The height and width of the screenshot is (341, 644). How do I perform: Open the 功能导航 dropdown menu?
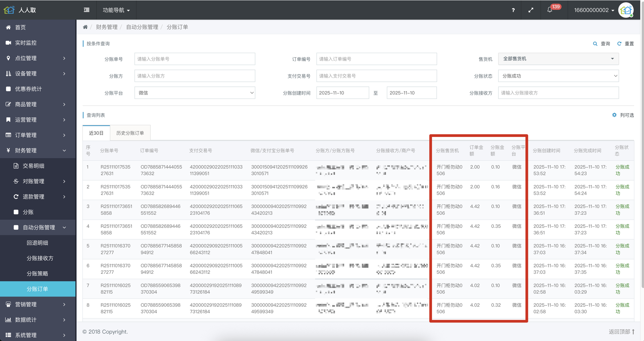tap(116, 10)
